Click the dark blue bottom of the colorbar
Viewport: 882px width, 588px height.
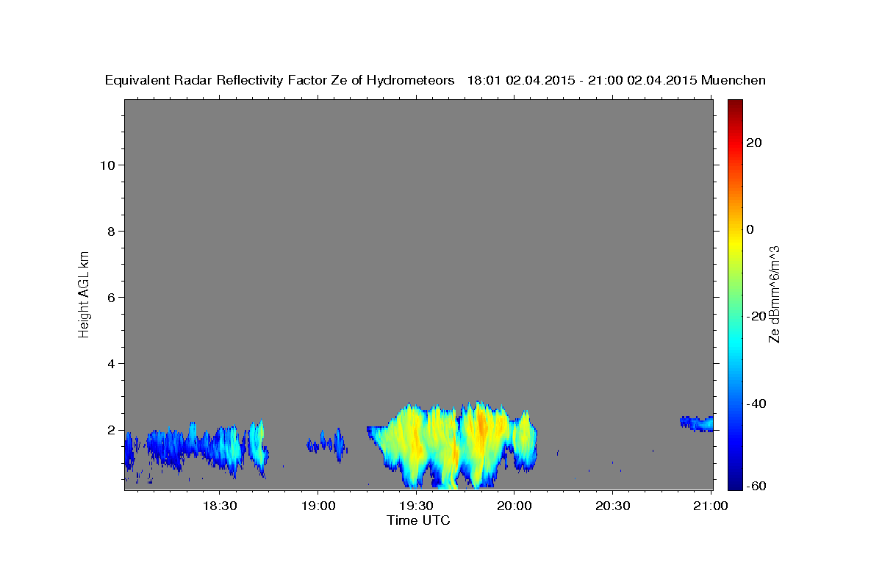735,484
